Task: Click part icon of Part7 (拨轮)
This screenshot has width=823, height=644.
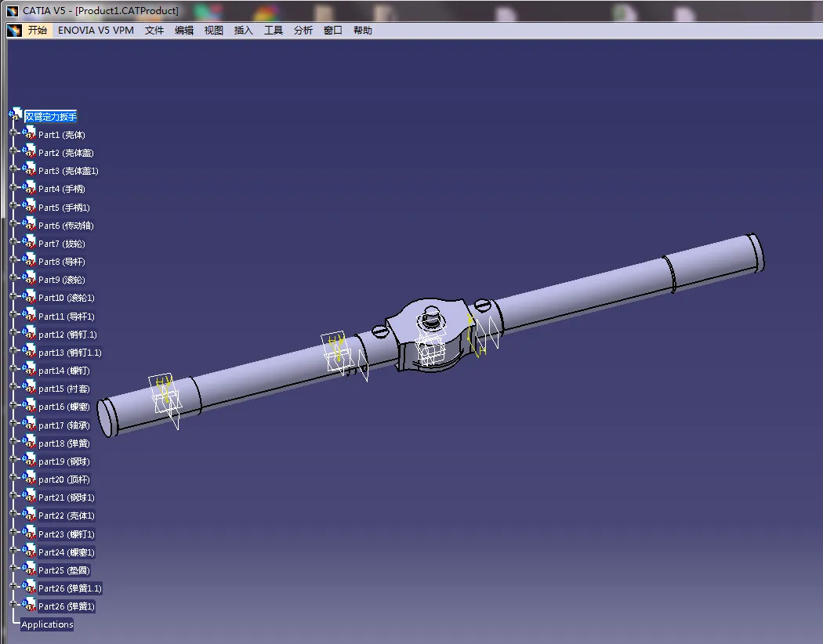Action: point(30,242)
